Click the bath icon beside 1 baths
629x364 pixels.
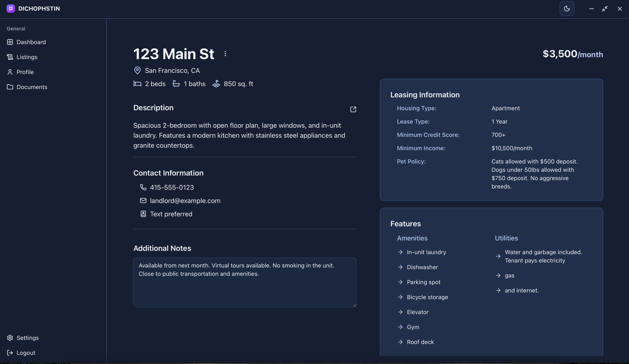(176, 84)
